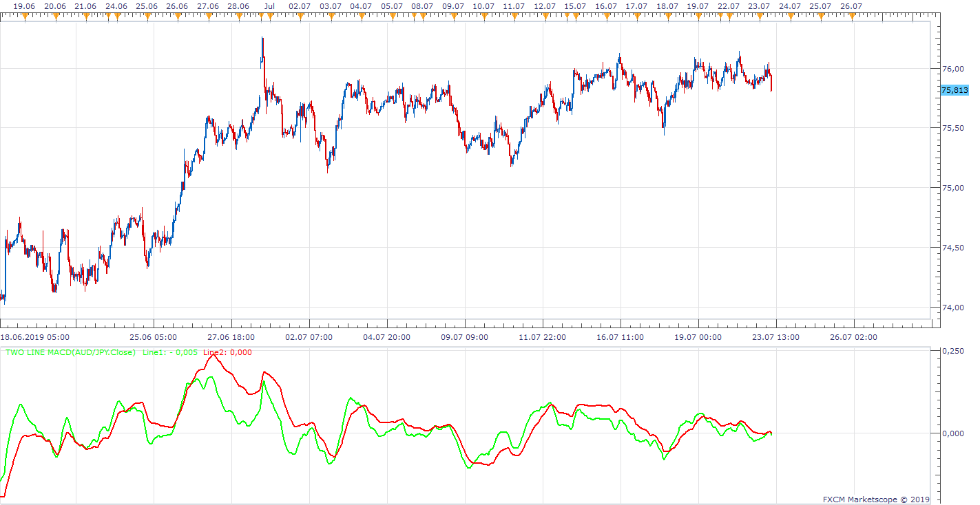Click the green Line1: -0,005 value
980x505 pixels.
[x=170, y=352]
